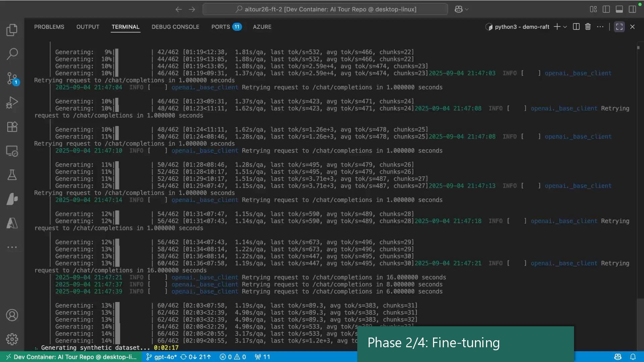Open the Copilot chat dropdown arrow
The width and height of the screenshot is (644, 362).
[467, 9]
